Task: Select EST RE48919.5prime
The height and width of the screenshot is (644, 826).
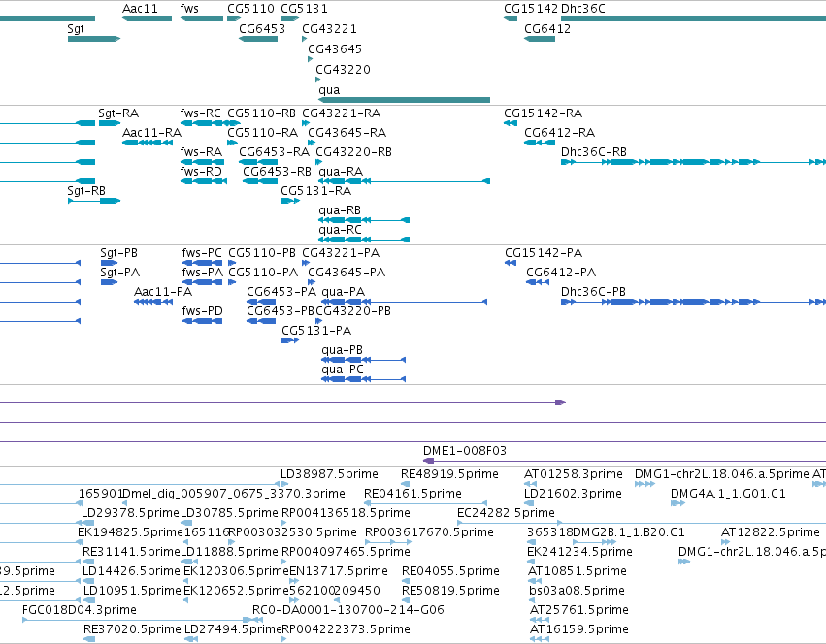Action: coord(405,484)
